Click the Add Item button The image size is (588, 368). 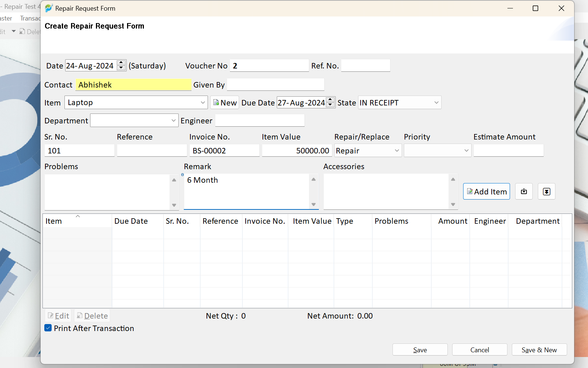pyautogui.click(x=487, y=192)
